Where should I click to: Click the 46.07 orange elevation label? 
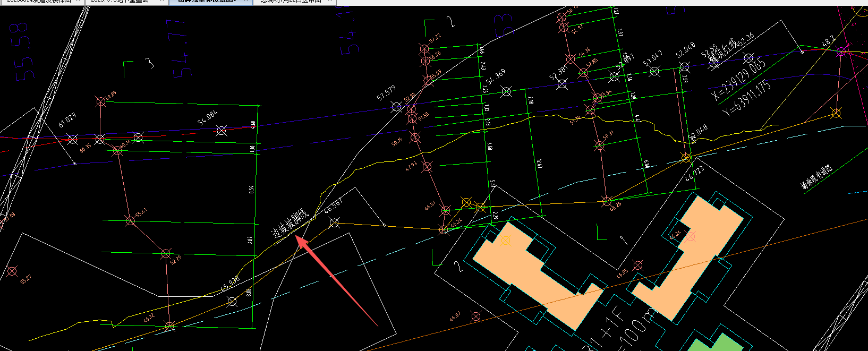click(x=455, y=316)
